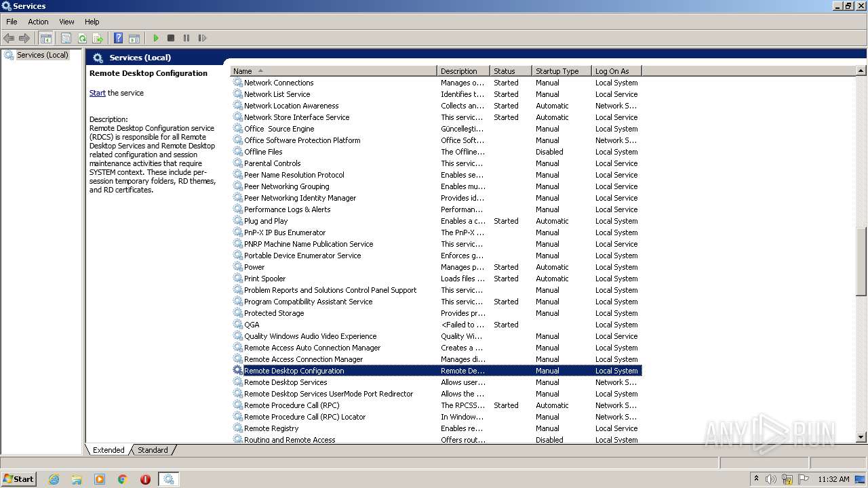The image size is (868, 488).
Task: Select the PnP-X IP Bus Enumerator service
Action: point(436,232)
